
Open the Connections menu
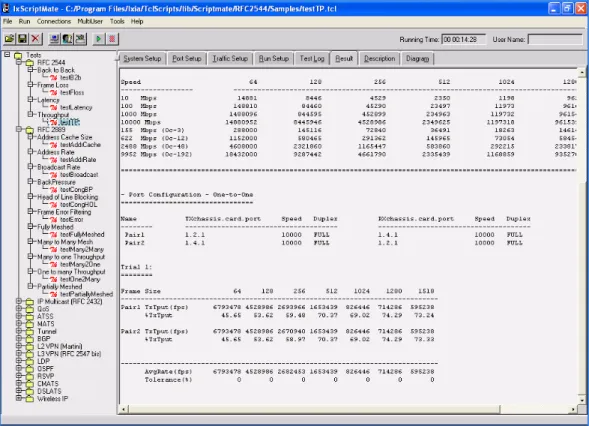pyautogui.click(x=54, y=21)
